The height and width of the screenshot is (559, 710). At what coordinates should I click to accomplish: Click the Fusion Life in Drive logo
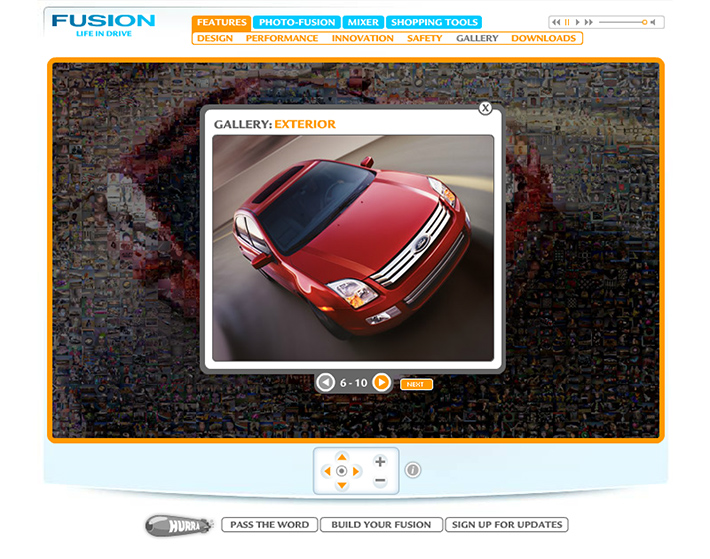tap(103, 25)
